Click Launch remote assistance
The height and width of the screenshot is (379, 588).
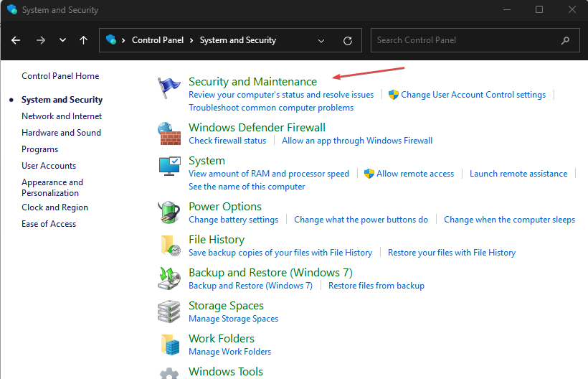[518, 174]
